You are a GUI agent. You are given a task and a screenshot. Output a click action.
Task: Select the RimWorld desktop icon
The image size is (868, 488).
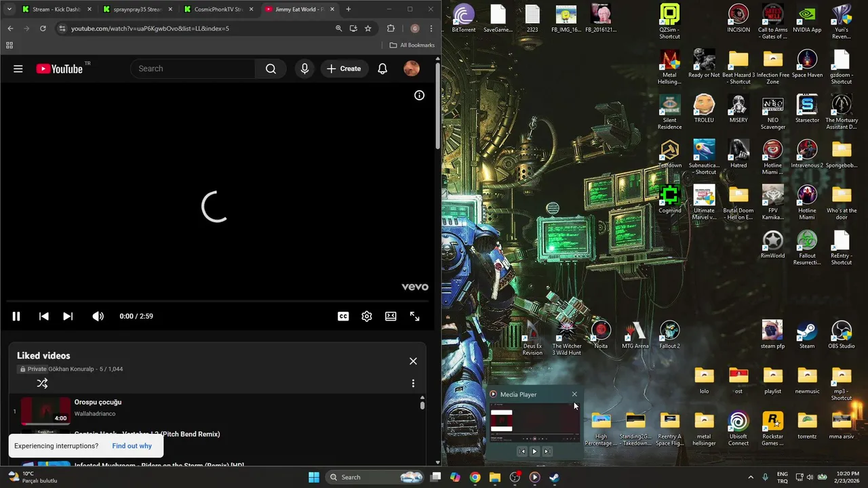coord(772,244)
